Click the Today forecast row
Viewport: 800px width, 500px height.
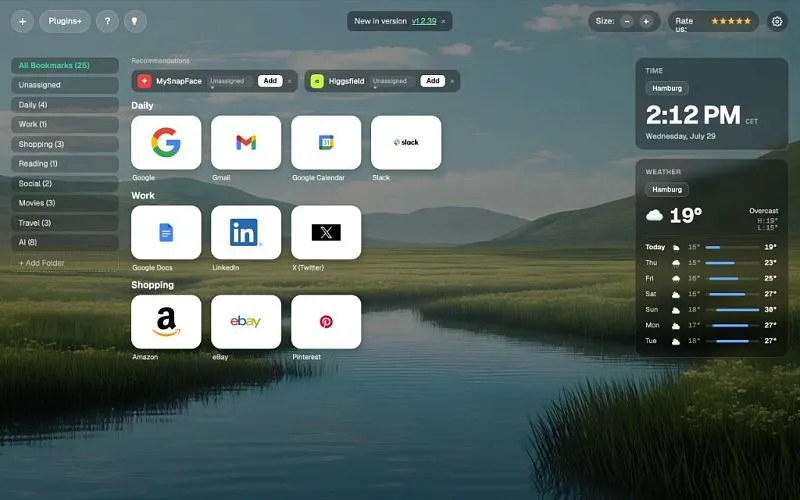(x=711, y=247)
